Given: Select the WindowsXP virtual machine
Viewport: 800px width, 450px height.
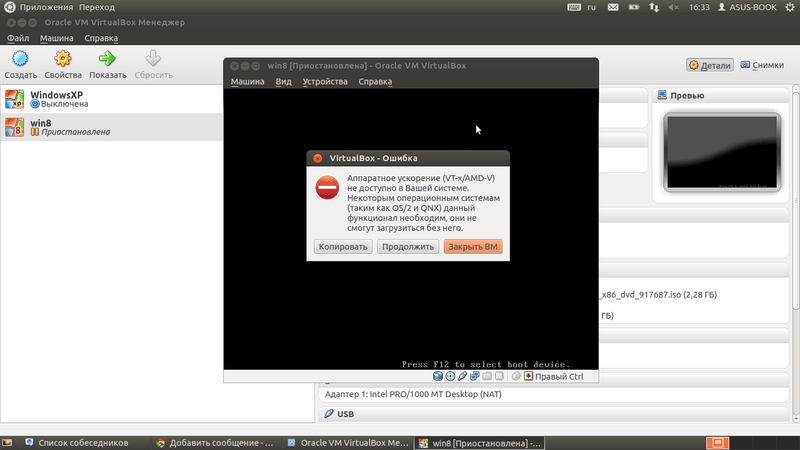Looking at the screenshot, I should pos(111,99).
